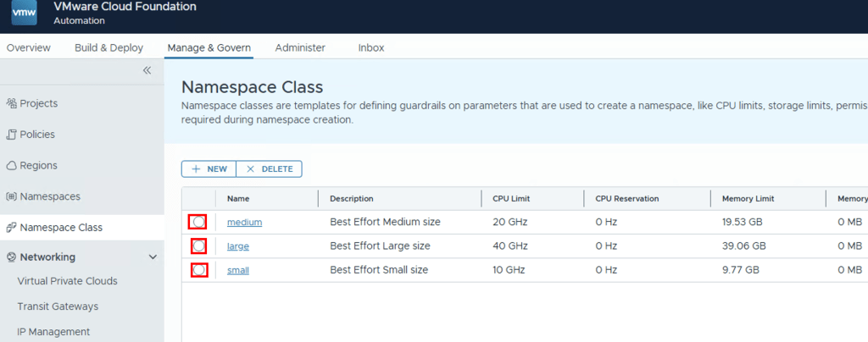Click the NEW button
The width and height of the screenshot is (868, 342).
(x=209, y=169)
